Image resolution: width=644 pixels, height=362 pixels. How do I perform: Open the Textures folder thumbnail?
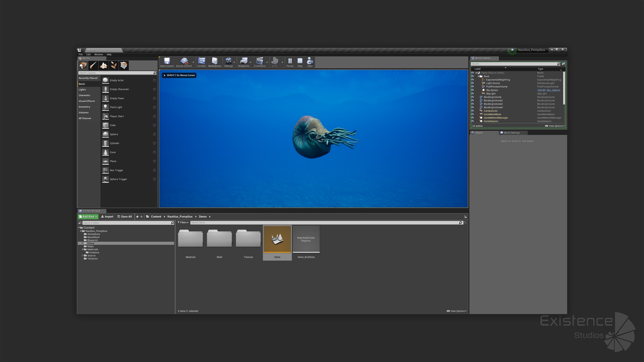pyautogui.click(x=248, y=238)
